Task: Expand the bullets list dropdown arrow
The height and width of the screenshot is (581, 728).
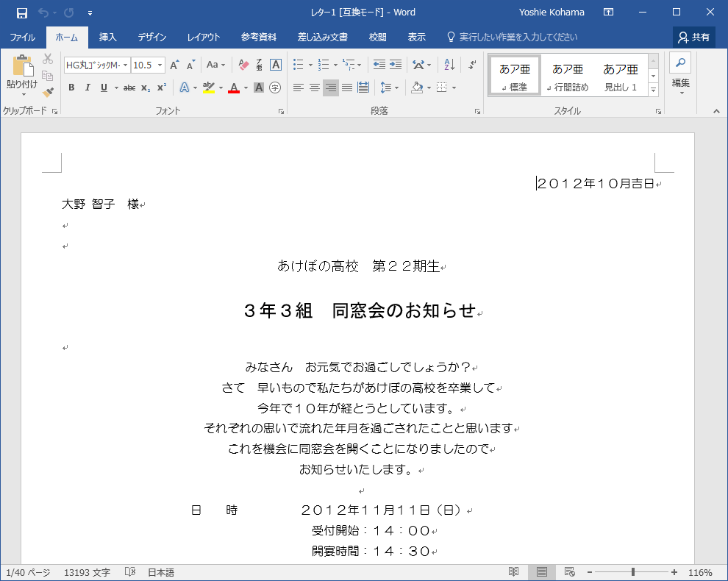Action: (x=310, y=65)
